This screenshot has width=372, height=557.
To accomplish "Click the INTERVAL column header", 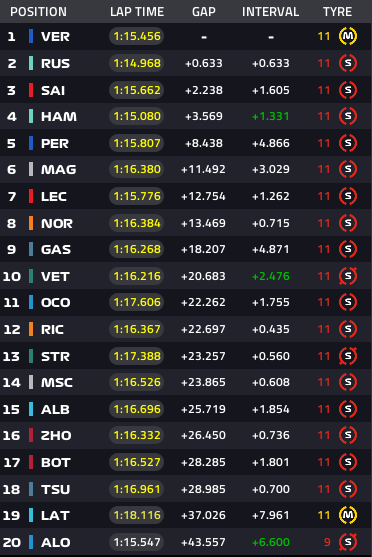I will 270,12.
